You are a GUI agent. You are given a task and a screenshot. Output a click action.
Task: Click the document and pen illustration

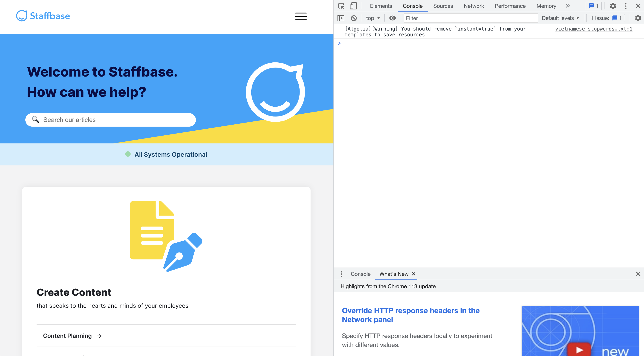click(x=166, y=236)
